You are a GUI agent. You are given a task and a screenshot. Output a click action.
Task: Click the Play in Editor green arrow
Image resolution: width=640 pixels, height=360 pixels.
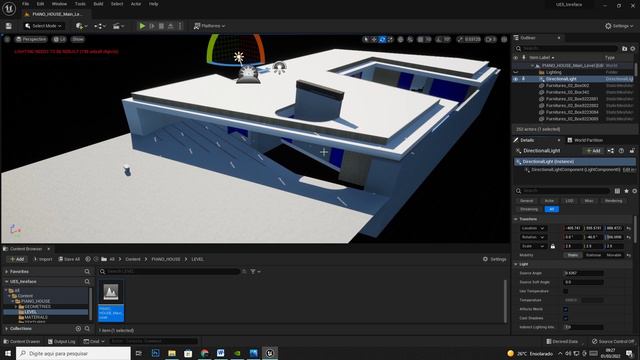click(x=142, y=26)
